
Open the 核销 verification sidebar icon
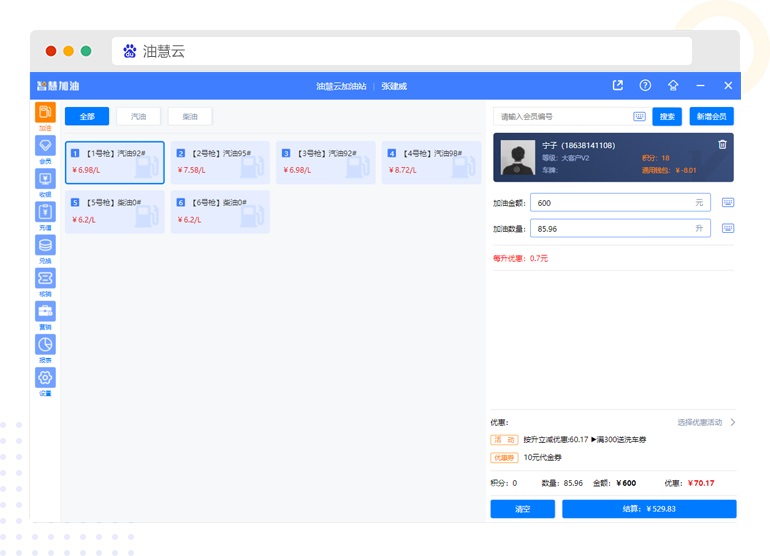tap(45, 278)
